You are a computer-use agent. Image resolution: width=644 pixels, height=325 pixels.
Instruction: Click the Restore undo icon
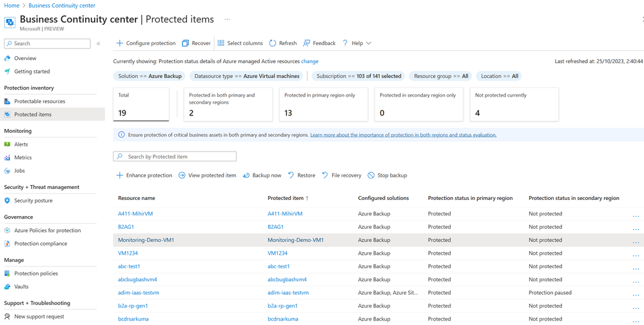click(291, 175)
